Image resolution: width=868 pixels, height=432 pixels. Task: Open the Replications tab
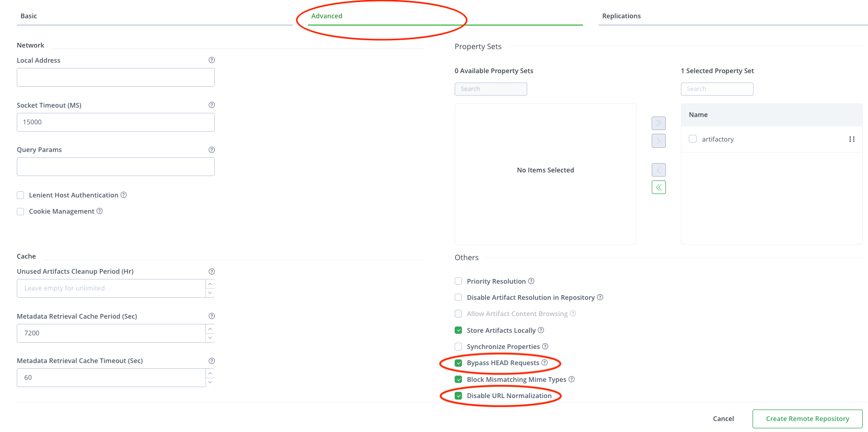pyautogui.click(x=621, y=16)
